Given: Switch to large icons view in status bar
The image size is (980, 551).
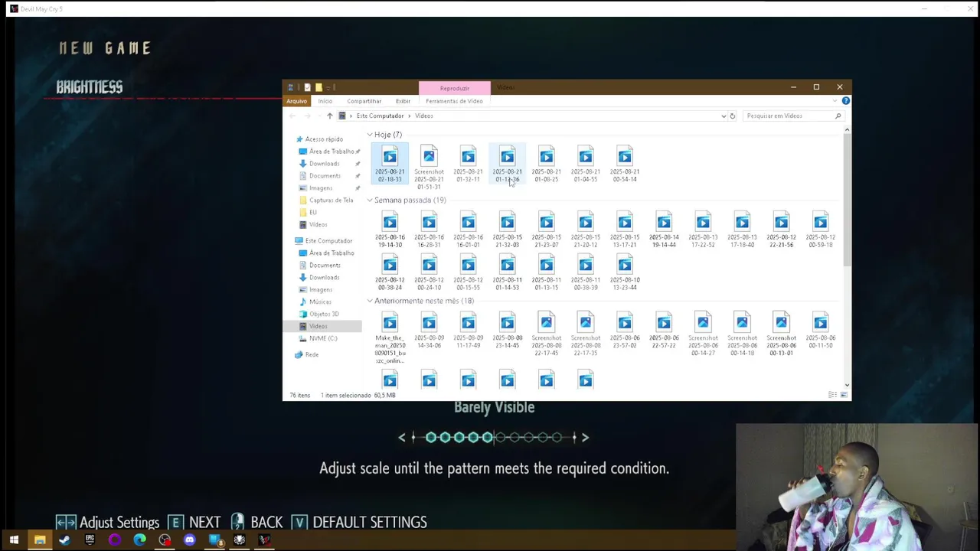Looking at the screenshot, I should [x=844, y=395].
